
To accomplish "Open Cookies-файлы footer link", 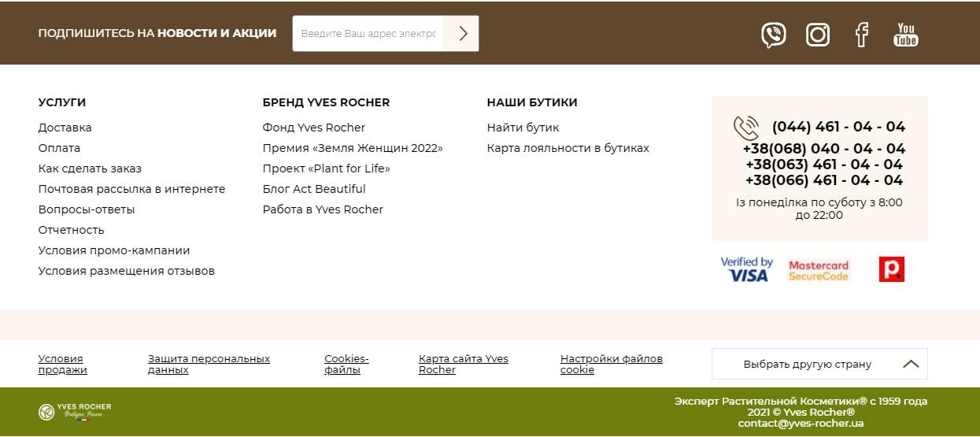I will click(346, 364).
